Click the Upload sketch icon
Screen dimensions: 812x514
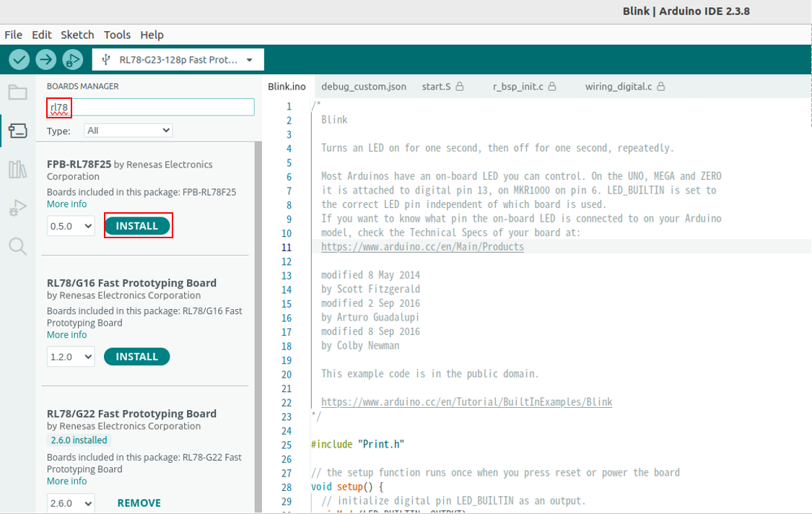[45, 59]
